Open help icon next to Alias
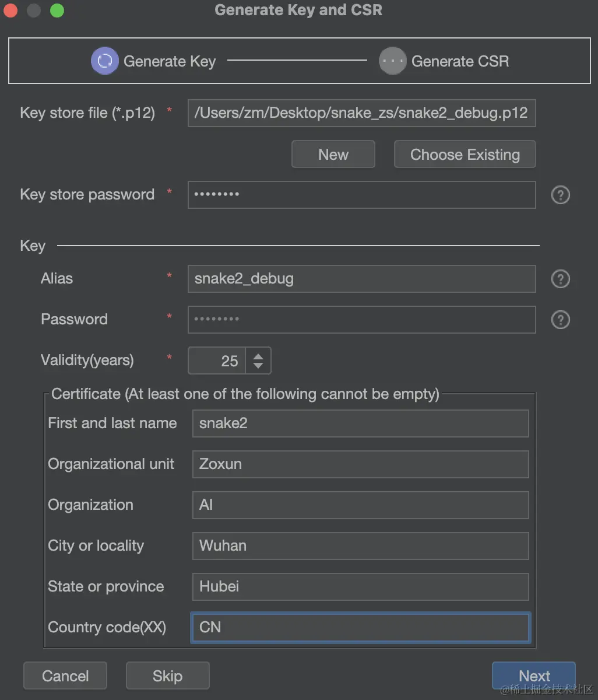 [560, 279]
